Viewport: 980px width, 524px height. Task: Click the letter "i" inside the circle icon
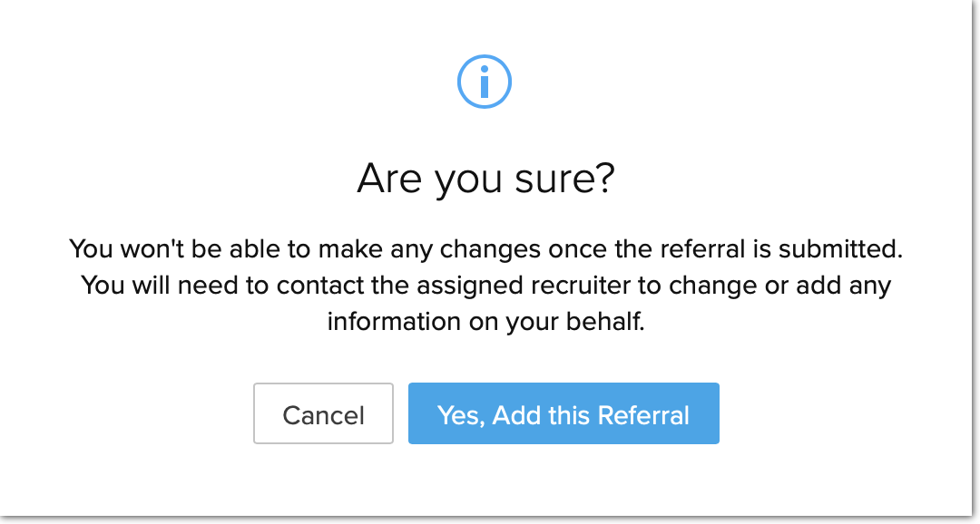pyautogui.click(x=485, y=83)
